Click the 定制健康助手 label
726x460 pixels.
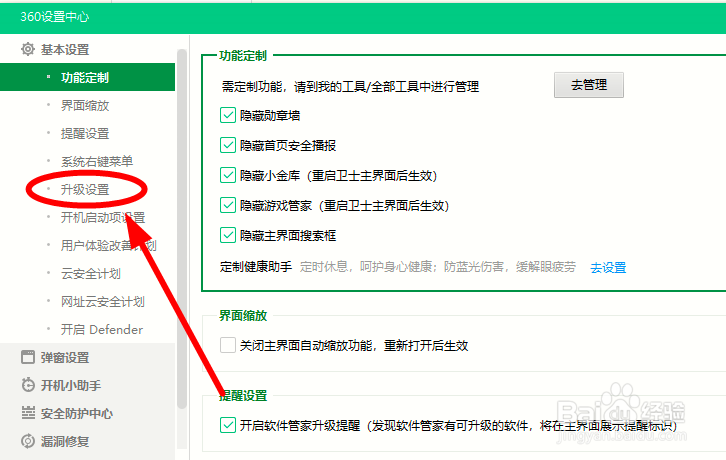[256, 267]
